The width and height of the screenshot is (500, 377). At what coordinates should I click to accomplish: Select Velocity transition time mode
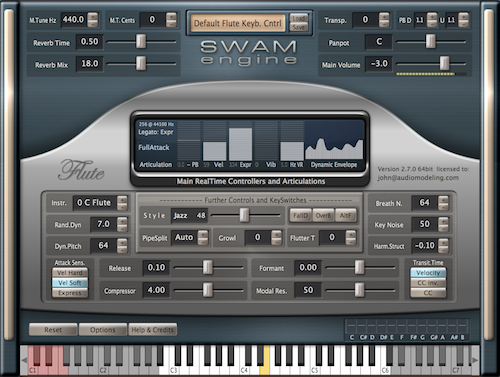428,273
